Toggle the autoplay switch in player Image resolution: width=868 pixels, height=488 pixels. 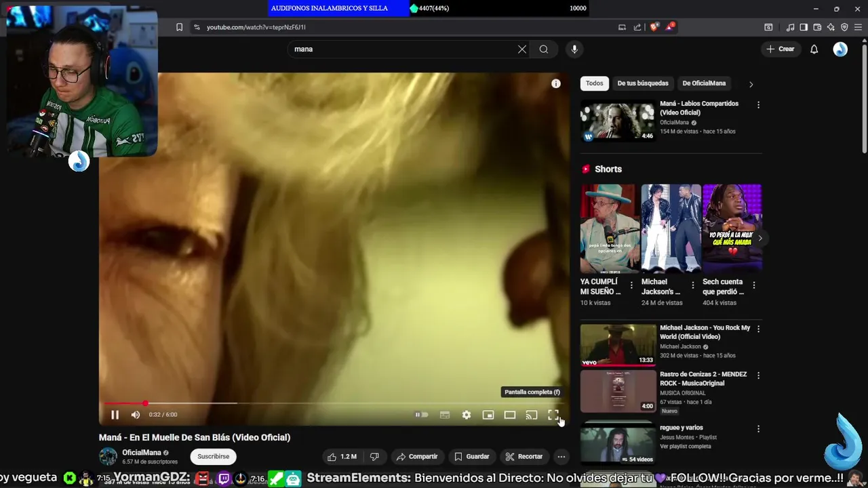[x=422, y=415]
